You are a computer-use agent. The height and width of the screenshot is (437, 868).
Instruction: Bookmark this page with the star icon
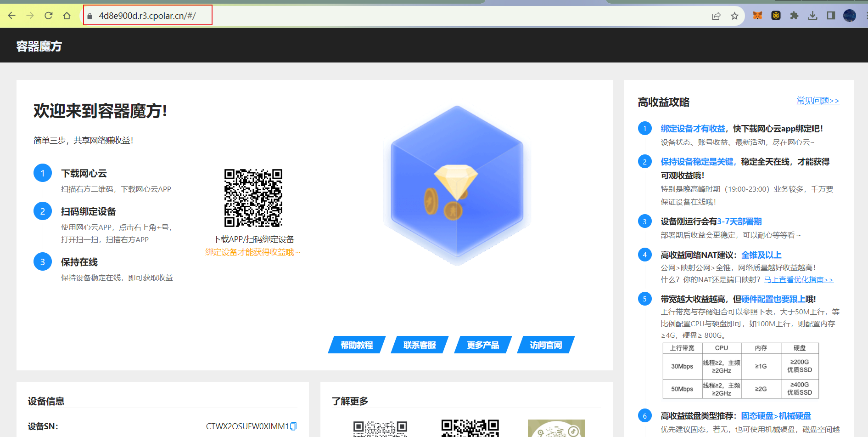(x=734, y=16)
